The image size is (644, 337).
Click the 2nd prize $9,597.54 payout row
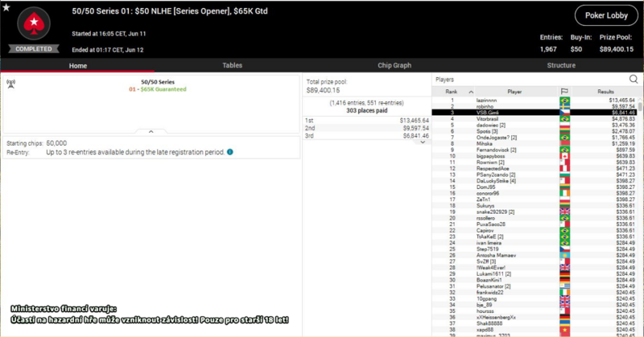[x=367, y=128]
